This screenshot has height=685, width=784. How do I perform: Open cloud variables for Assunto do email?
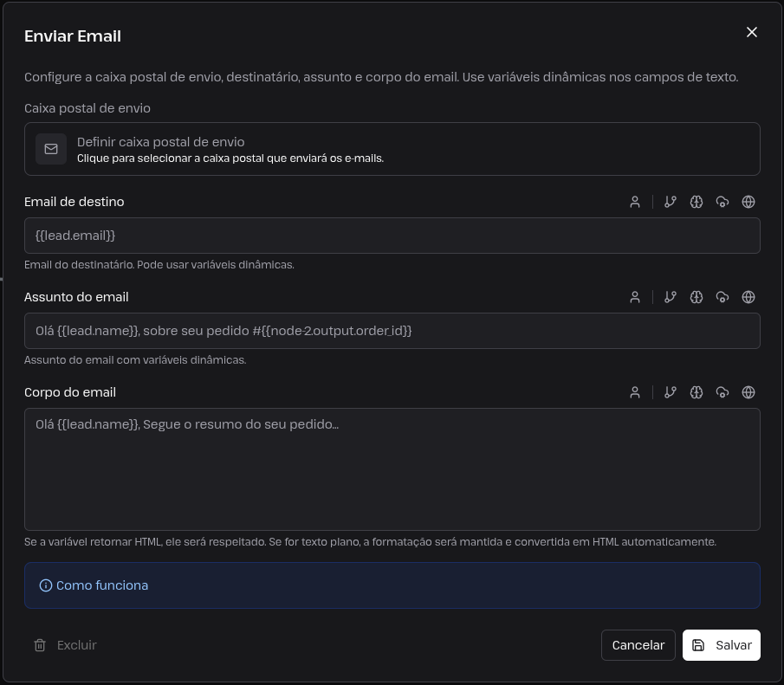[722, 297]
